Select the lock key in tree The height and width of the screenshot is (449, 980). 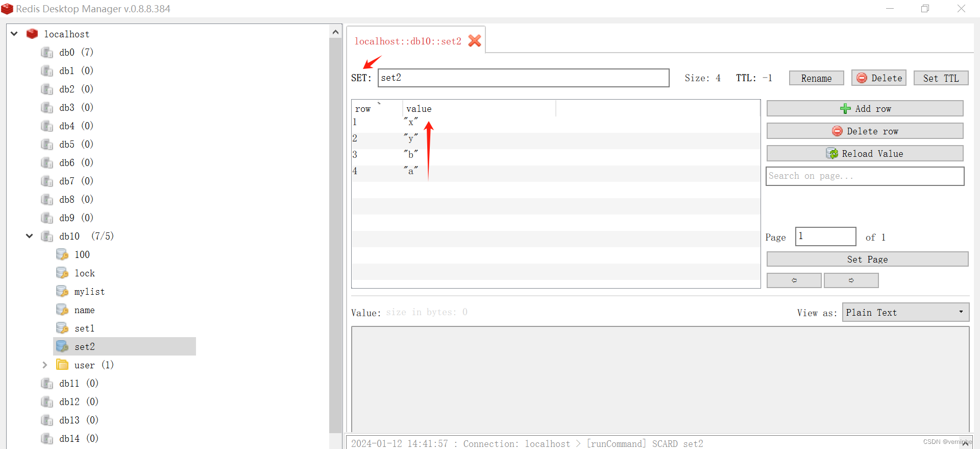(85, 273)
